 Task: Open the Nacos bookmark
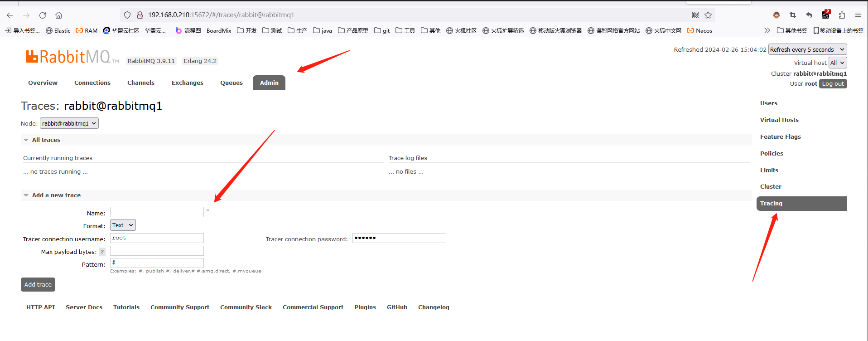[x=699, y=30]
